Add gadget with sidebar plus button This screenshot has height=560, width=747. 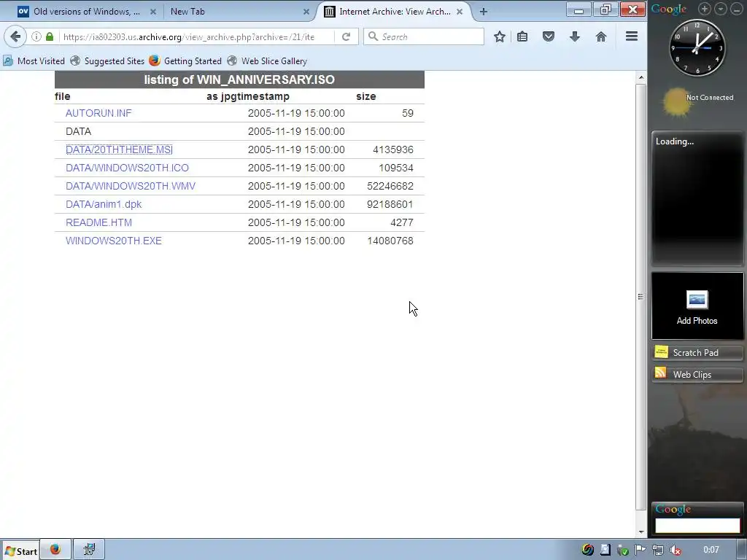pyautogui.click(x=705, y=9)
